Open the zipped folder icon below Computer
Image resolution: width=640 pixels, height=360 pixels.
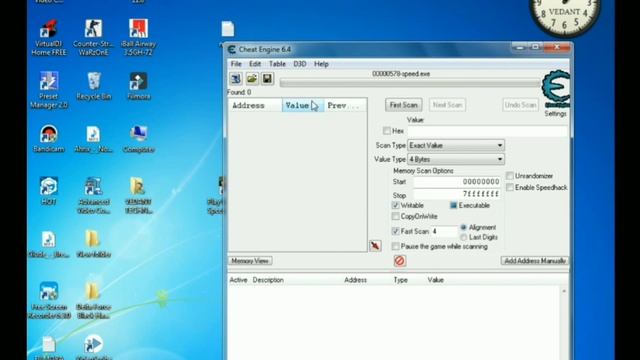tap(138, 196)
